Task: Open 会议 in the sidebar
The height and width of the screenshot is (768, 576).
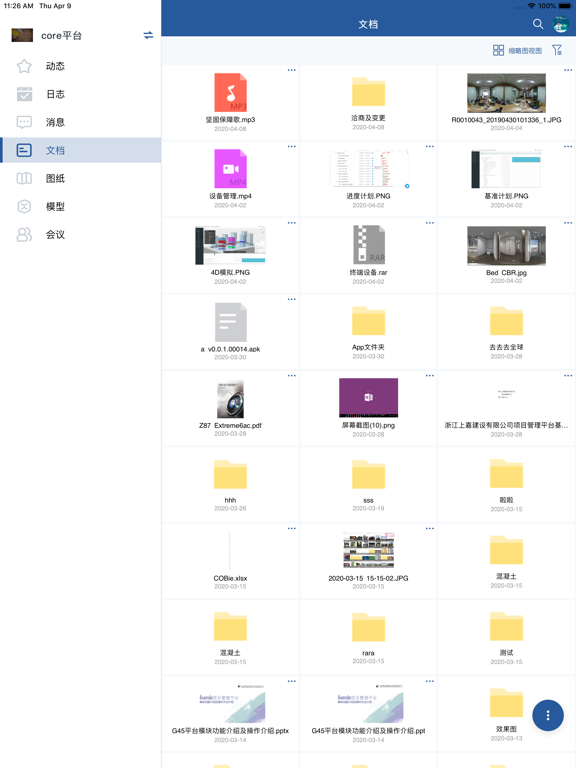Action: pyautogui.click(x=80, y=235)
